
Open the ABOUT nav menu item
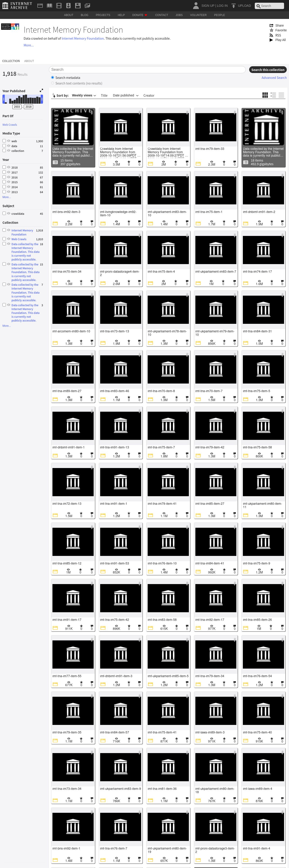click(69, 15)
